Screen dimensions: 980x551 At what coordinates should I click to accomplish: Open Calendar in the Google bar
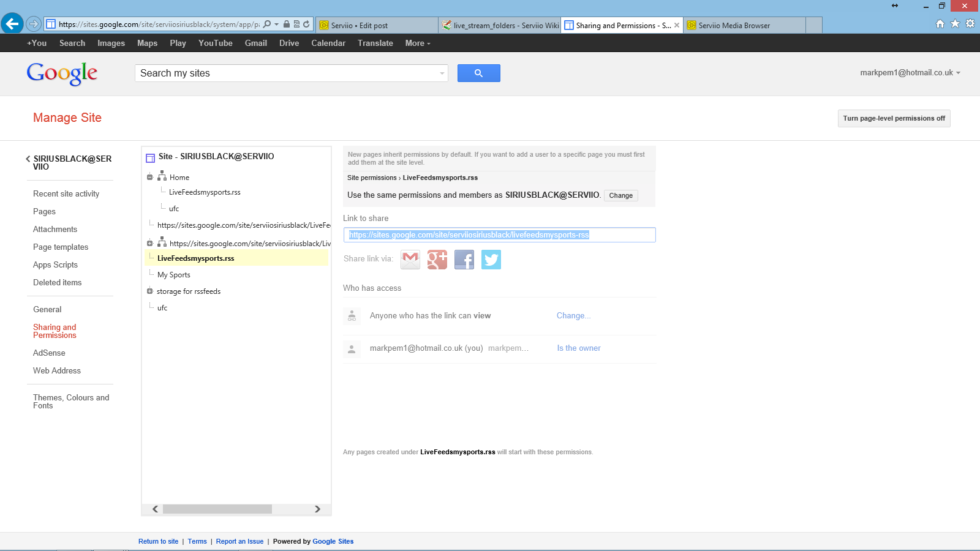point(328,43)
